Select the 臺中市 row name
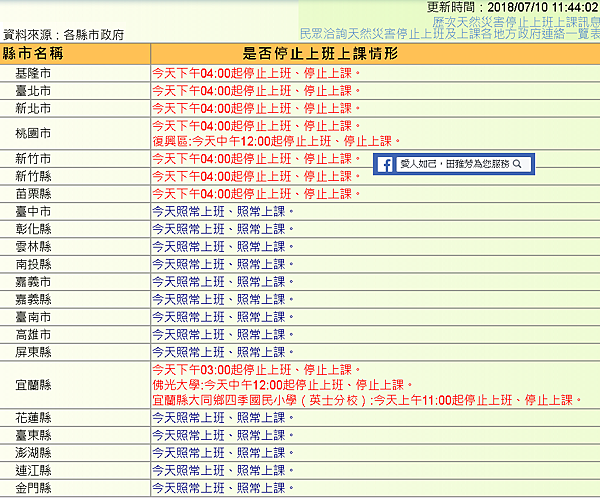Image resolution: width=600 pixels, height=498 pixels. point(33,211)
